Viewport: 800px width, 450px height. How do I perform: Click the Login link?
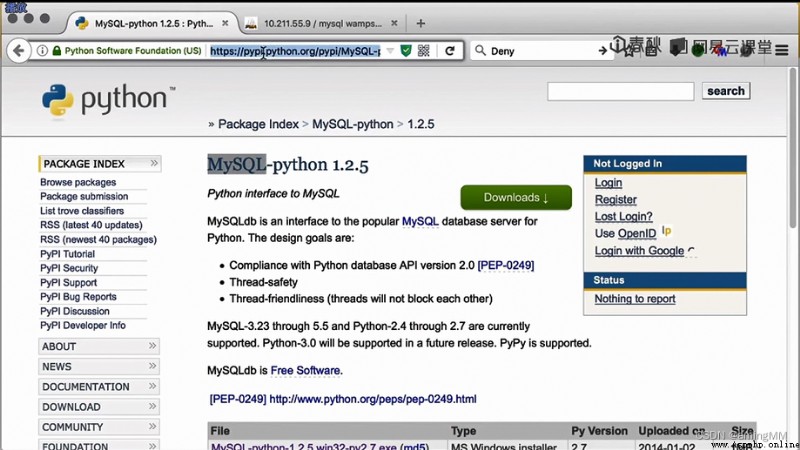pyautogui.click(x=608, y=183)
